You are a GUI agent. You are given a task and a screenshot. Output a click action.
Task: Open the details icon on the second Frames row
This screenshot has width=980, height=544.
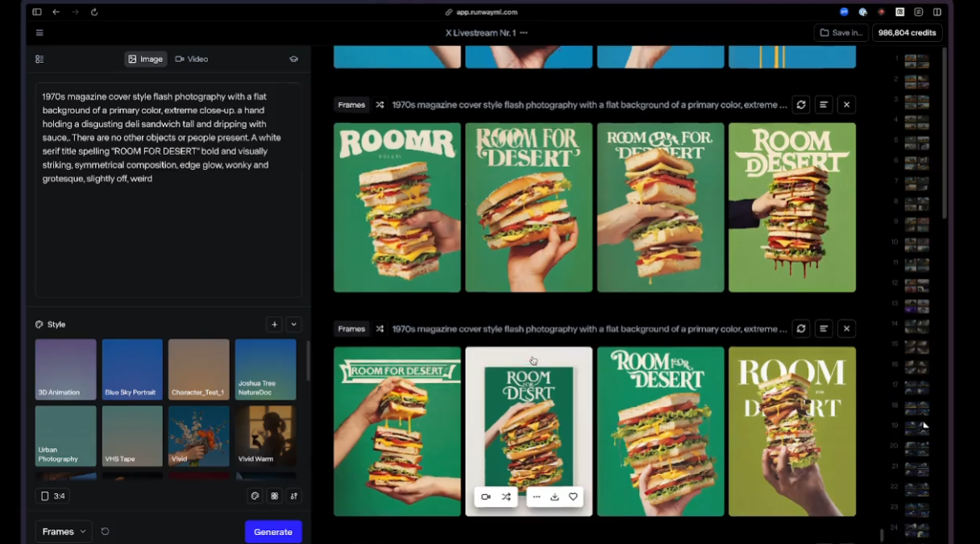click(x=824, y=329)
